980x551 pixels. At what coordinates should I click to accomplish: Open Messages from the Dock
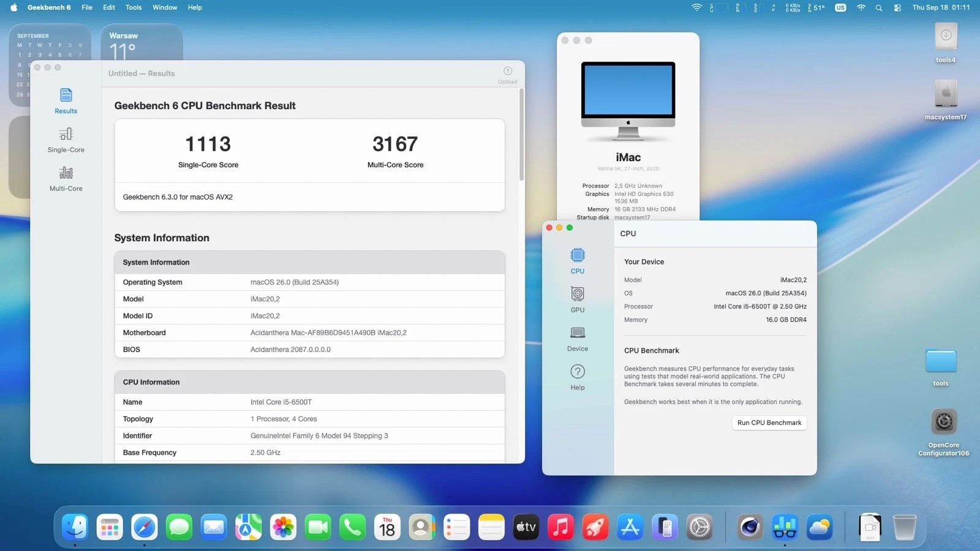[179, 527]
